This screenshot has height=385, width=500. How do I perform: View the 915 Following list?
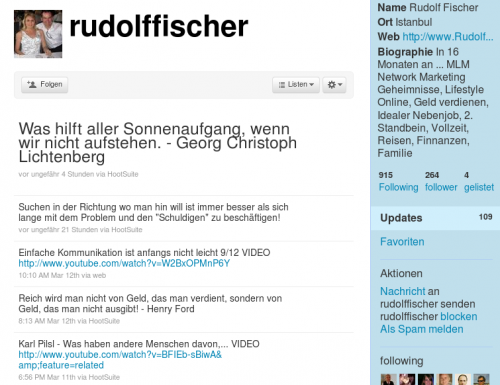[x=398, y=187]
